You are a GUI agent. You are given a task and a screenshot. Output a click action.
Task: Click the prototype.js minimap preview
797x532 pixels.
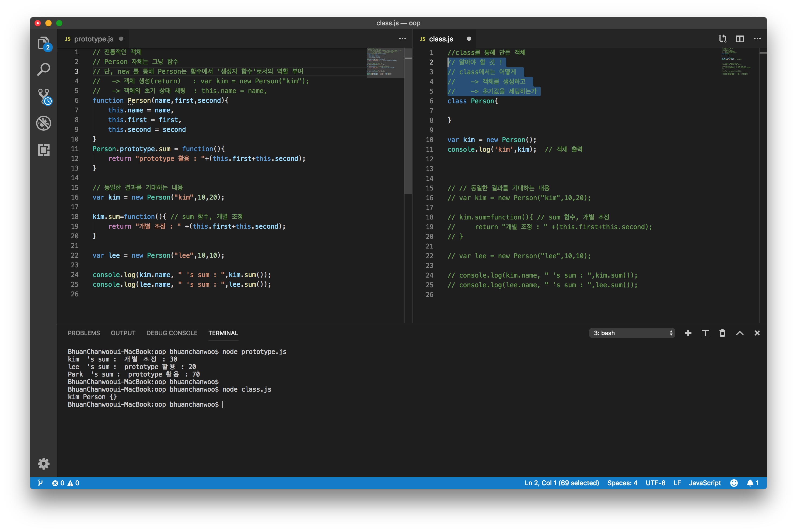385,63
